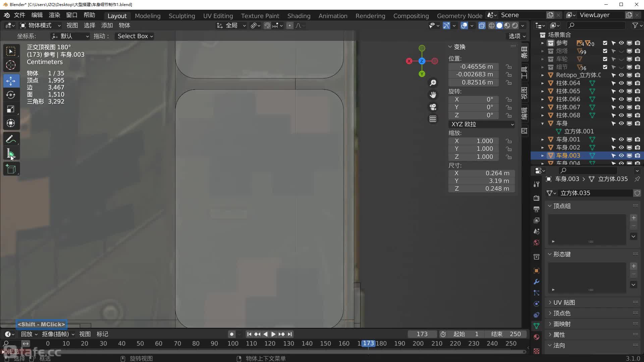The width and height of the screenshot is (644, 362).
Task: Uncheck the 参考 collection checkbox
Action: pyautogui.click(x=605, y=43)
